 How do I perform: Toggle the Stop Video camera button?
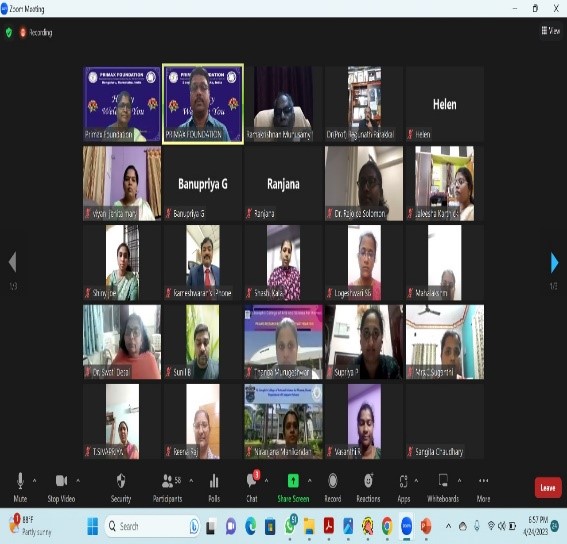61,488
